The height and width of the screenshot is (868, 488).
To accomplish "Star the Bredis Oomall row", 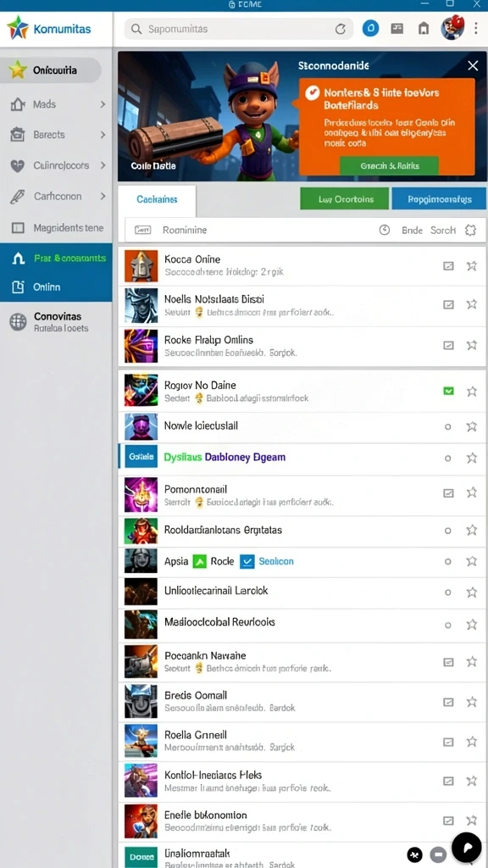I will pos(471,702).
